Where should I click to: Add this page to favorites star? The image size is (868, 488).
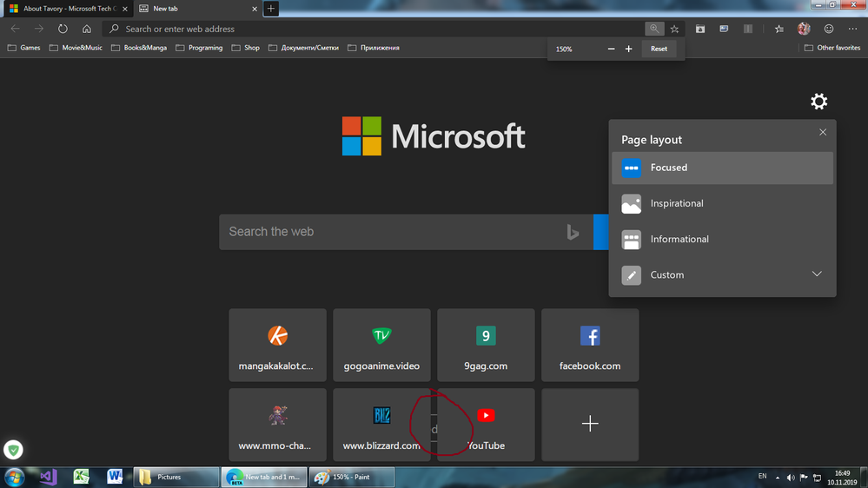[x=674, y=29]
